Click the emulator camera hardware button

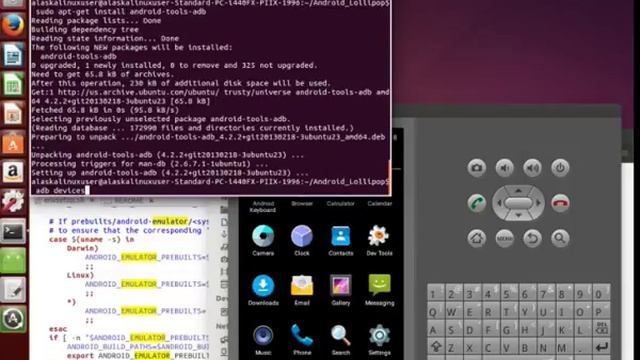(477, 168)
